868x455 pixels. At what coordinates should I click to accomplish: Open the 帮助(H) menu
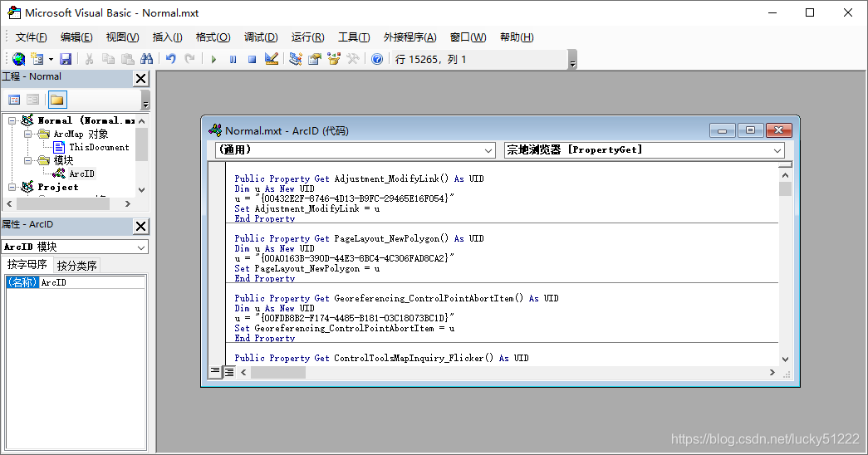pos(517,37)
